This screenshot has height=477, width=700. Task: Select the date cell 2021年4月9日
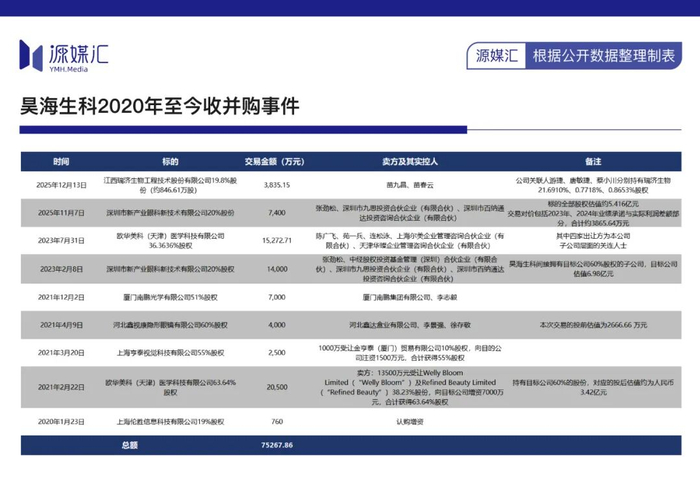pos(61,325)
